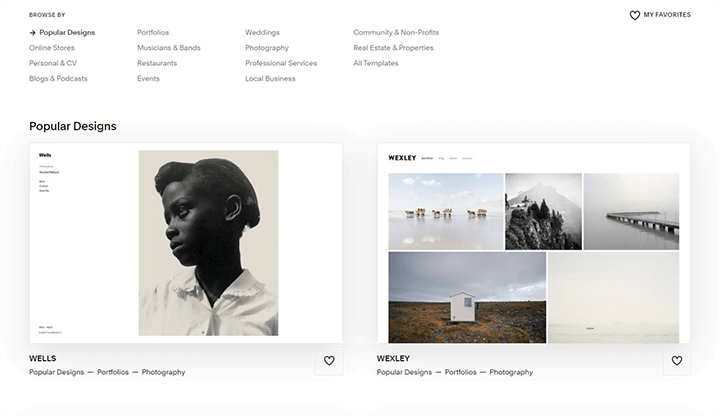This screenshot has height=416, width=720.
Task: Select Events category
Action: 148,79
